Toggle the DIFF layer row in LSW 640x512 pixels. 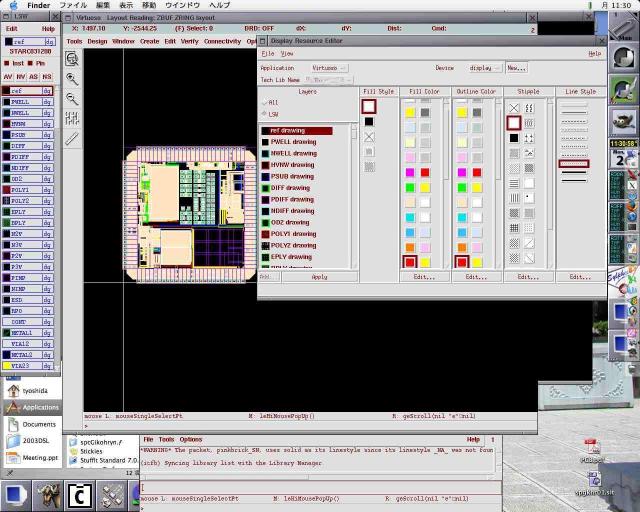tap(29, 146)
